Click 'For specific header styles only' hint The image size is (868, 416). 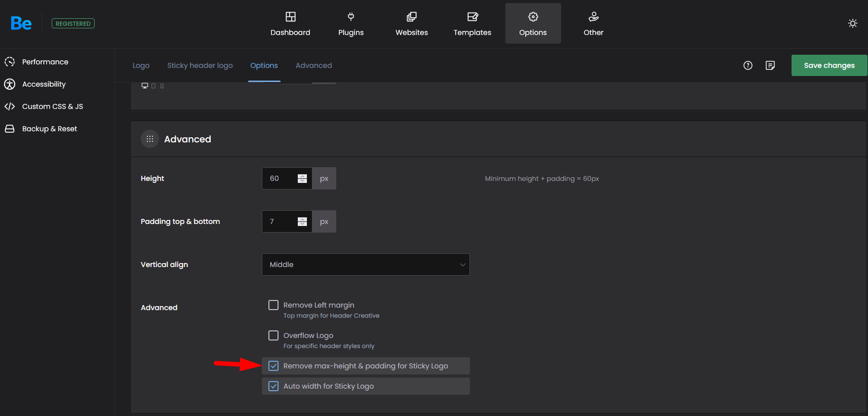pyautogui.click(x=329, y=346)
